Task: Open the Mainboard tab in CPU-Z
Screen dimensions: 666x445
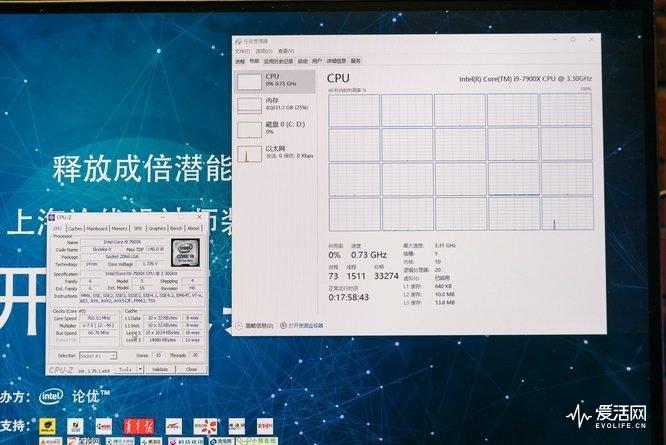Action: [x=97, y=228]
